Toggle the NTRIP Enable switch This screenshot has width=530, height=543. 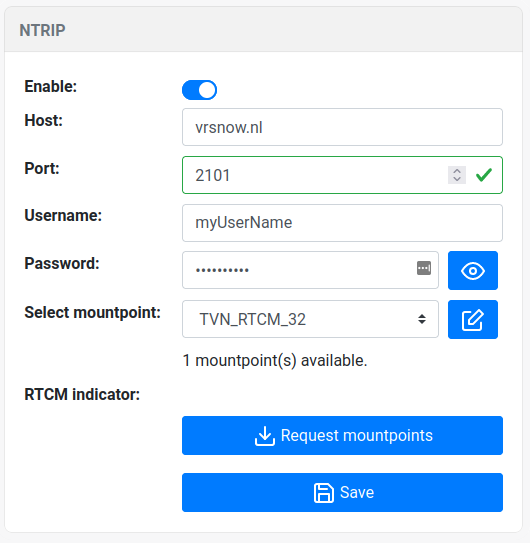(x=199, y=90)
